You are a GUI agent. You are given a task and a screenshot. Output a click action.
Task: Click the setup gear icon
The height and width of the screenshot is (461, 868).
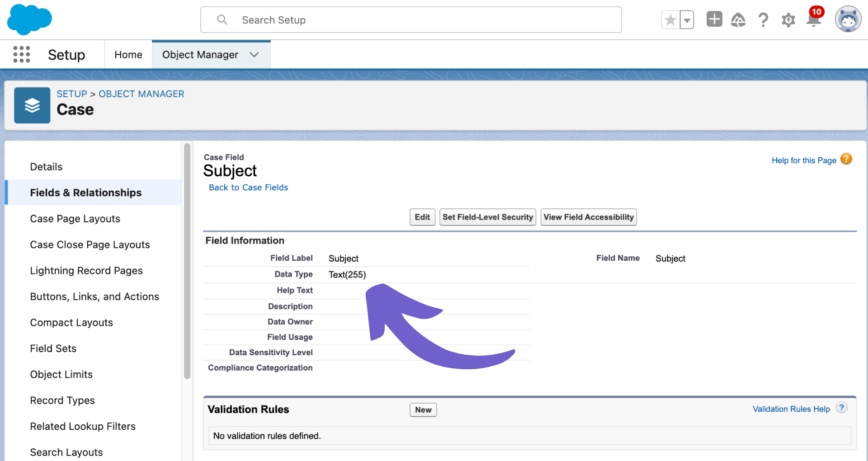(788, 19)
